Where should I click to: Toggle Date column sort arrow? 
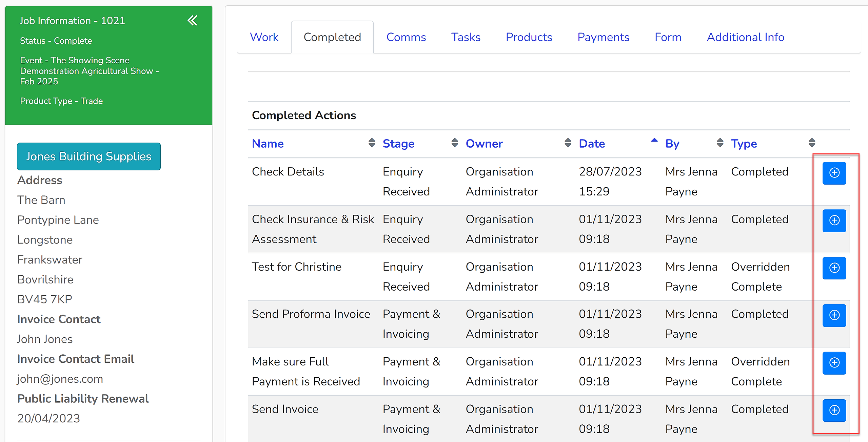tap(654, 140)
